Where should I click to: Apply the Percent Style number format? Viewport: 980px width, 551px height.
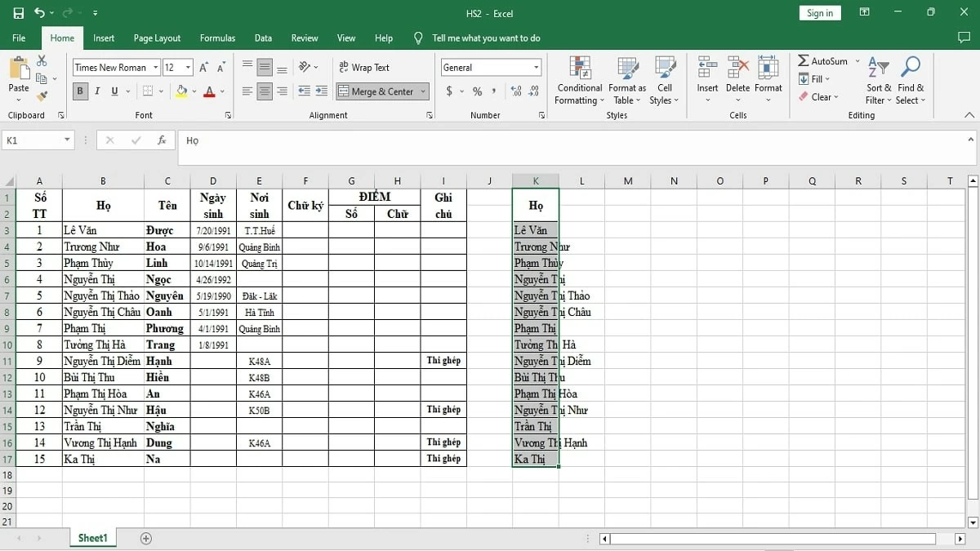coord(477,91)
